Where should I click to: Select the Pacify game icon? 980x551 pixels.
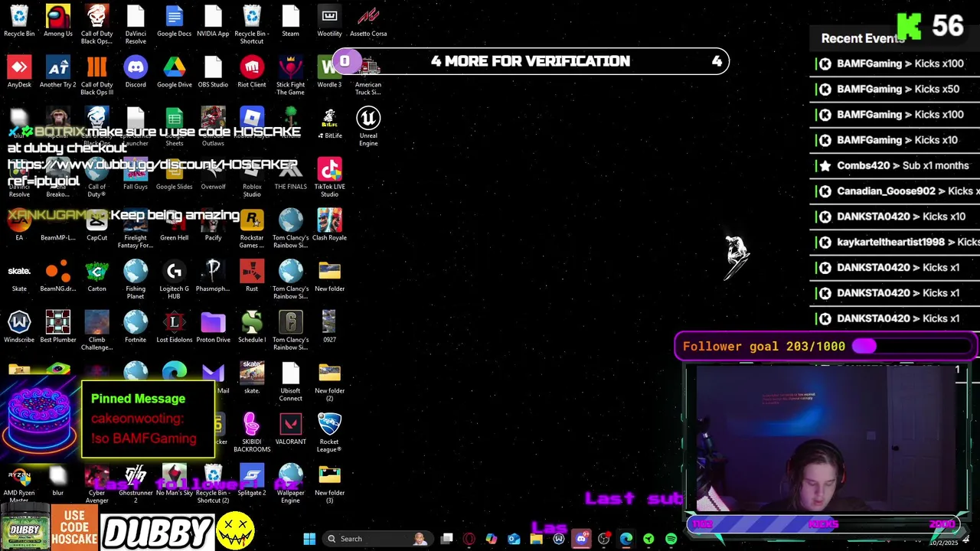(213, 225)
